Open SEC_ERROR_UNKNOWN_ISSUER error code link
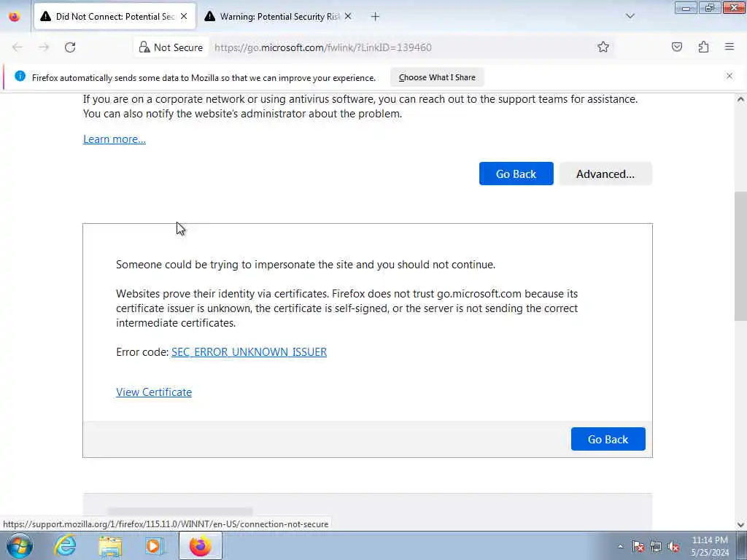Viewport: 747px width, 560px height. 249,352
